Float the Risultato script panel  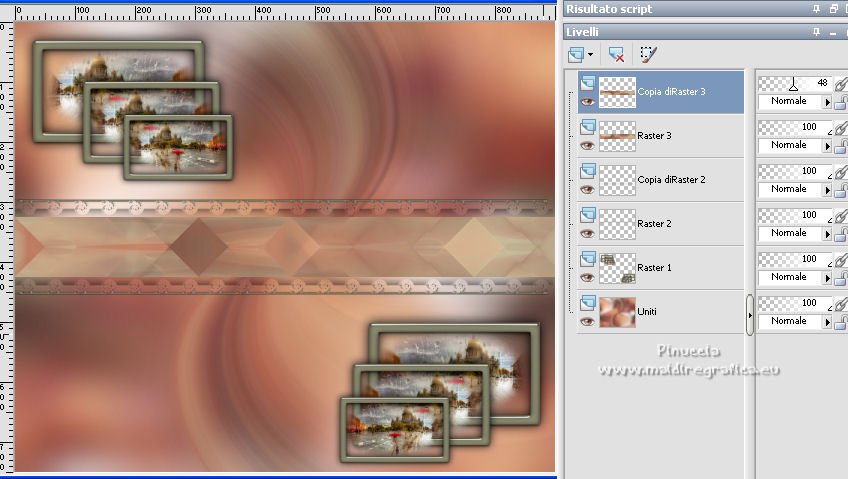pyautogui.click(x=833, y=9)
